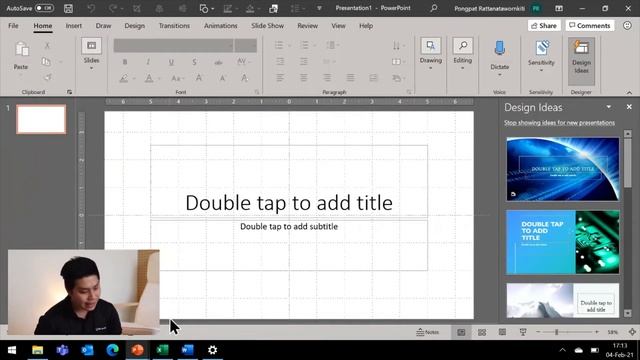640x360 pixels.
Task: Open the search magnifier in title bar
Action: click(434, 8)
